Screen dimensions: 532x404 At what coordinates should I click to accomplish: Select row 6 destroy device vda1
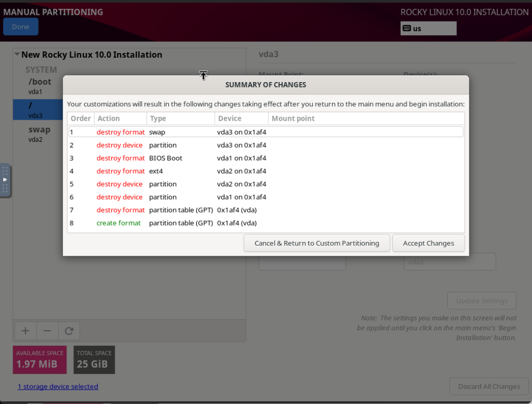click(x=266, y=197)
